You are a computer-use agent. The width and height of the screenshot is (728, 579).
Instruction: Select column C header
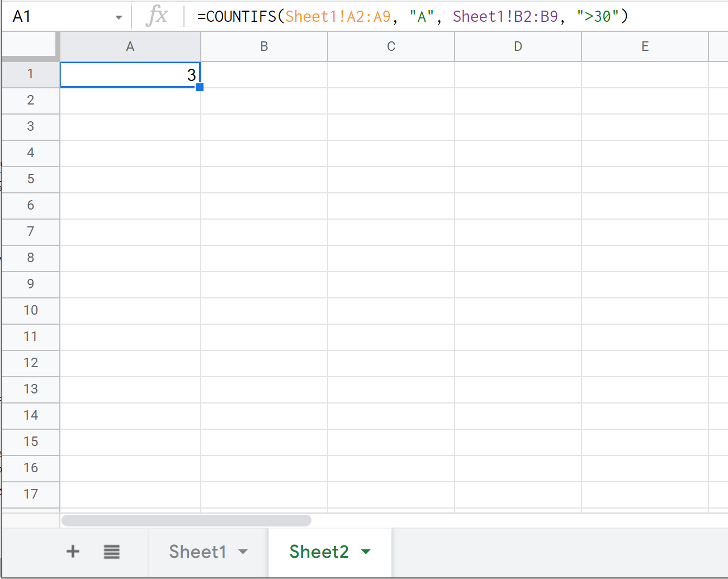pos(391,46)
